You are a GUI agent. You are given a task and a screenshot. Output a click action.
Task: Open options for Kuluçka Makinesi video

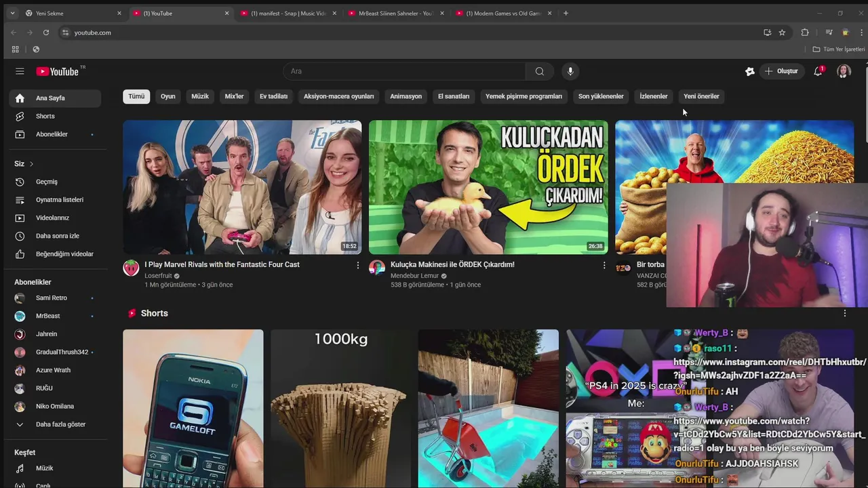click(604, 266)
